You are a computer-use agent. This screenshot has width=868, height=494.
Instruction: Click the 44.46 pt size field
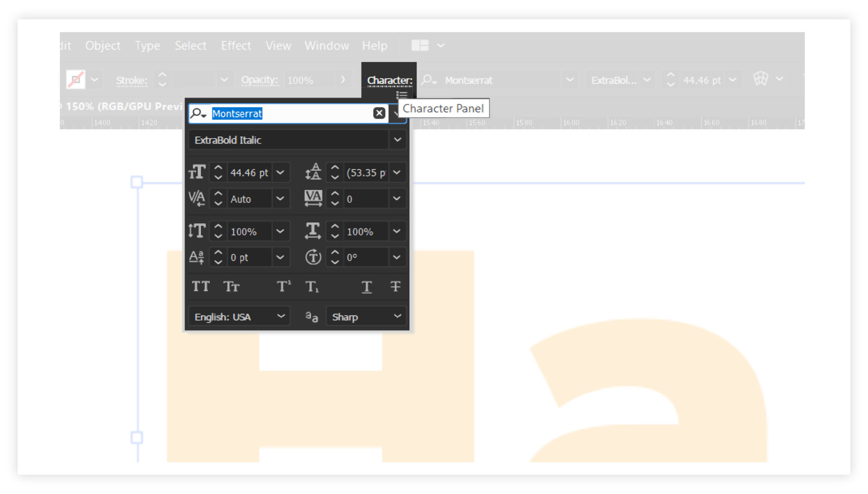[249, 173]
